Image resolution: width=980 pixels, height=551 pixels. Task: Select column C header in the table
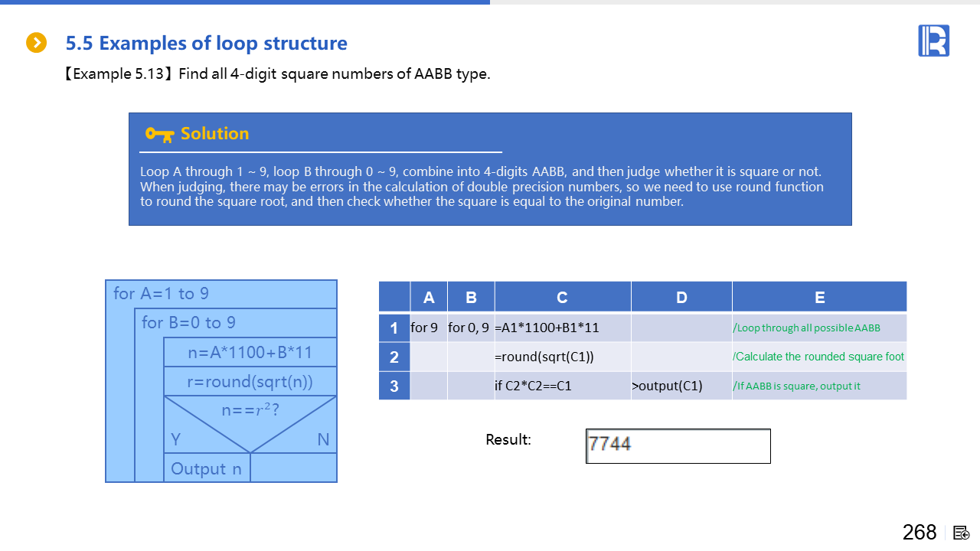click(x=562, y=297)
